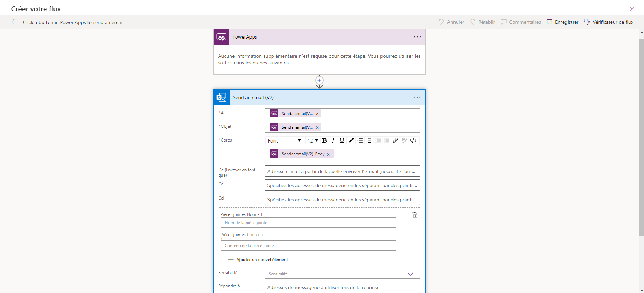Image resolution: width=644 pixels, height=293 pixels.
Task: Click the Commentaires label
Action: tap(525, 22)
